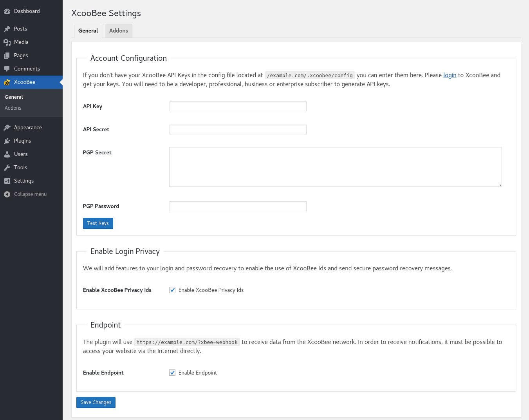Open Posts via the pushpin icon

[x=7, y=29]
